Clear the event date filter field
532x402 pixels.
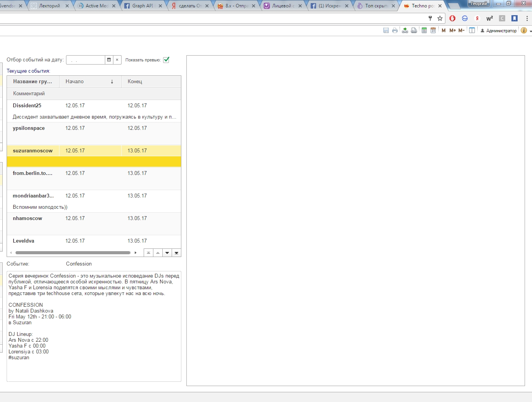(117, 60)
